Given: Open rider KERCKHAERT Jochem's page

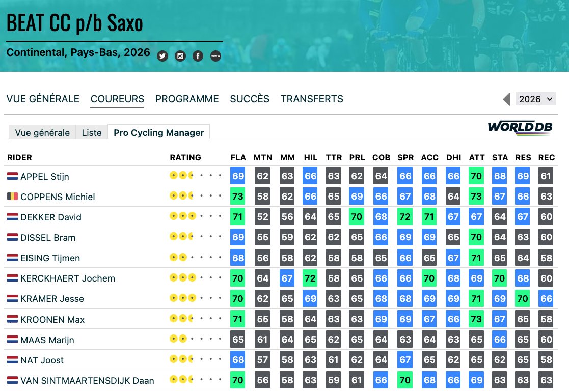Looking at the screenshot, I should (68, 278).
